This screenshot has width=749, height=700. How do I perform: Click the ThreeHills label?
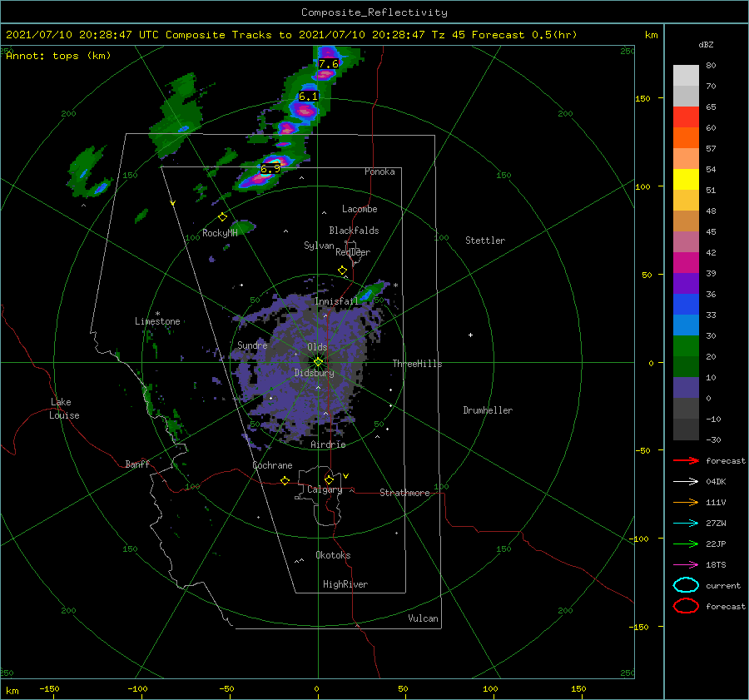(x=417, y=364)
